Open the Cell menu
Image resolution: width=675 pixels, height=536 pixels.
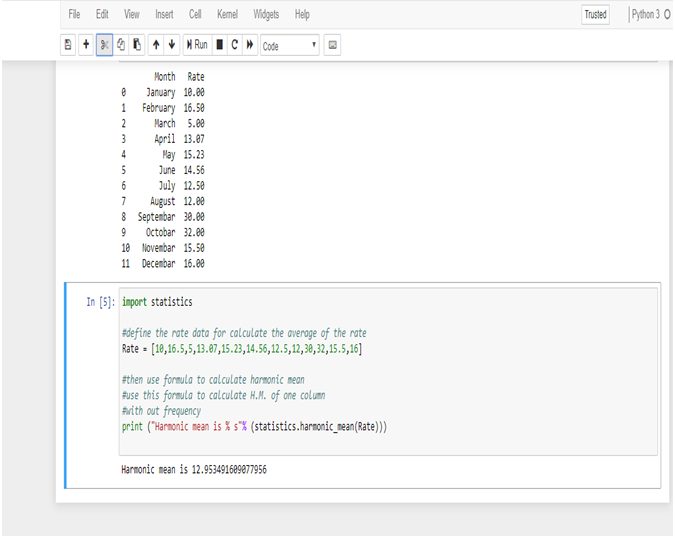point(195,15)
